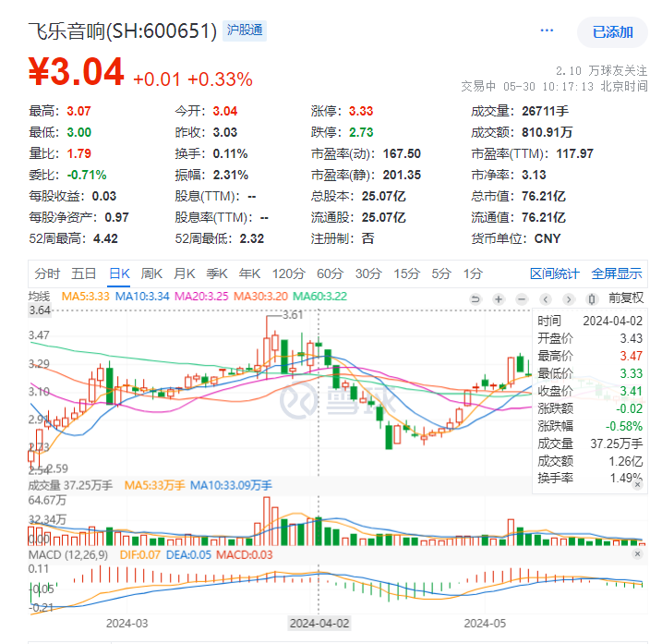Select the 15分 interval tab

[406, 273]
